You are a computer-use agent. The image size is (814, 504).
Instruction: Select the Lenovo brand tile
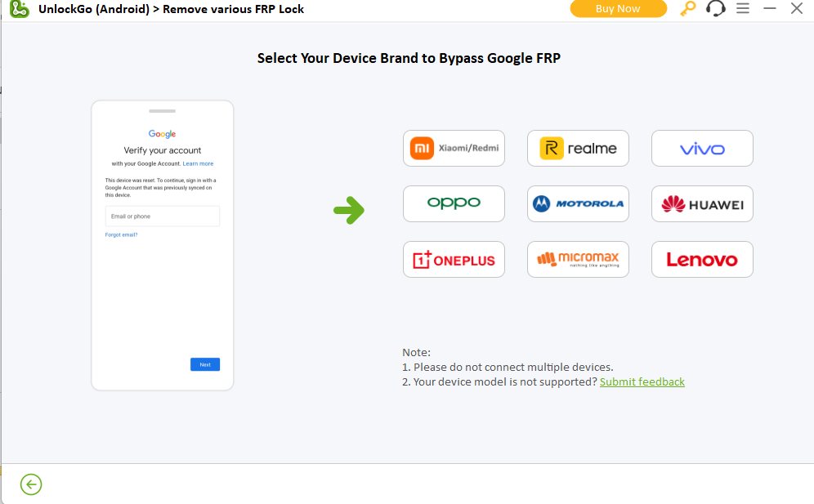pyautogui.click(x=702, y=260)
